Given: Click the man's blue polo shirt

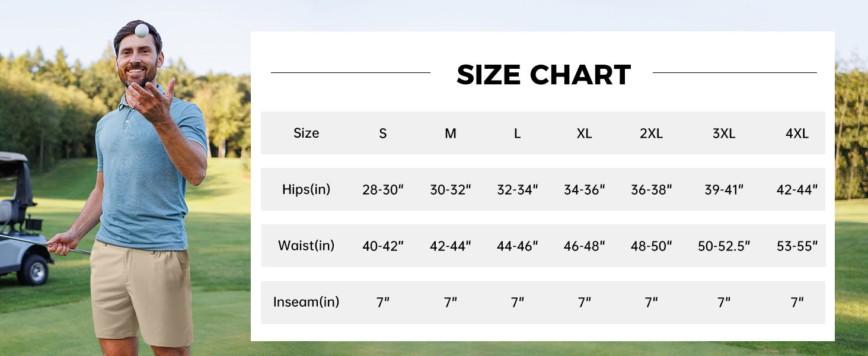Looking at the screenshot, I should [x=148, y=172].
